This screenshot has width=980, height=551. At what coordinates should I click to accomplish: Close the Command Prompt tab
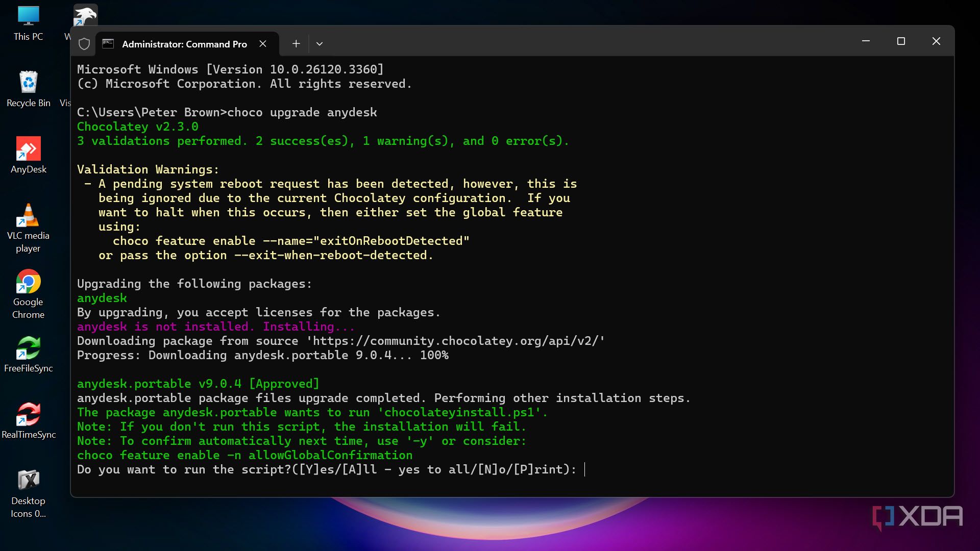[x=263, y=44]
